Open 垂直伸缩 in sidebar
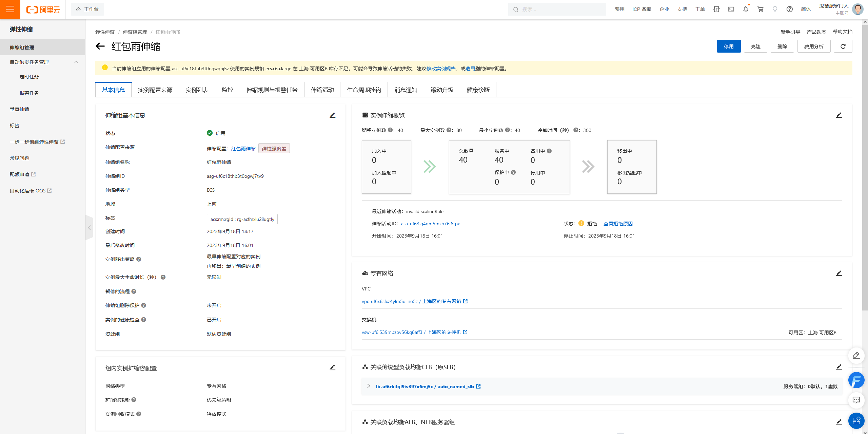Viewport: 868px width, 434px height. (20, 109)
